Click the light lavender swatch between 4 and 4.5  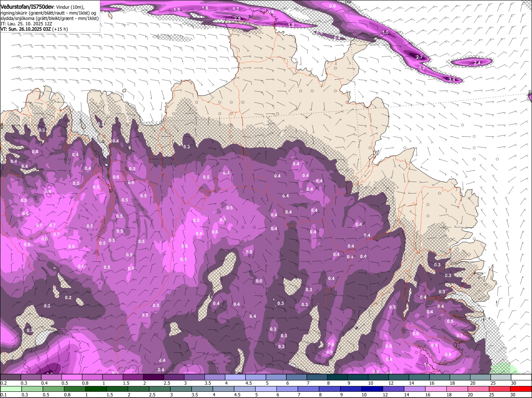pos(236,377)
